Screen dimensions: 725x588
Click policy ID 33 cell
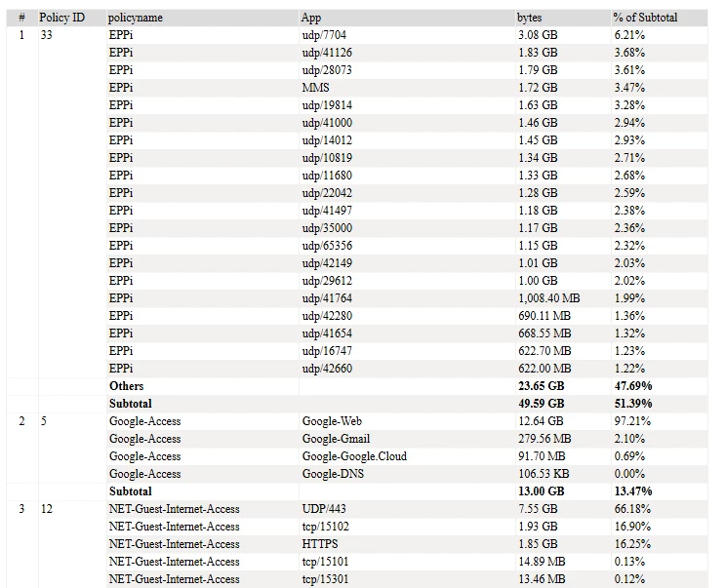point(46,35)
